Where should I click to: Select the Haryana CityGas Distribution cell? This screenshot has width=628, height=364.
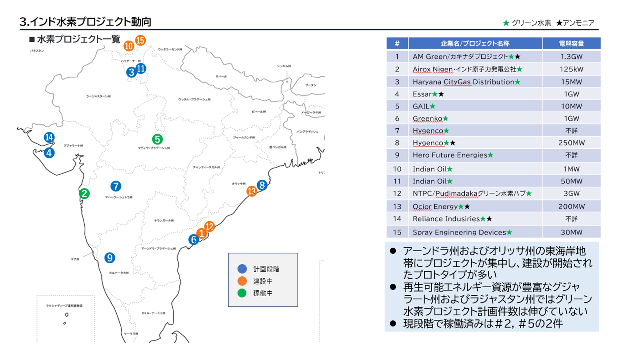[475, 82]
